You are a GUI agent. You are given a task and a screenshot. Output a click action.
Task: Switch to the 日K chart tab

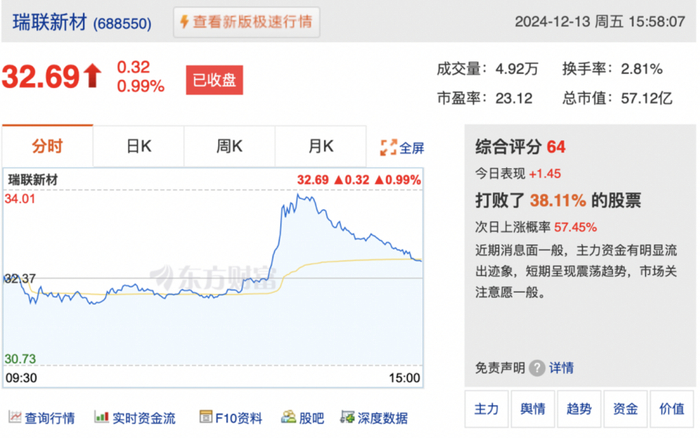click(x=139, y=146)
